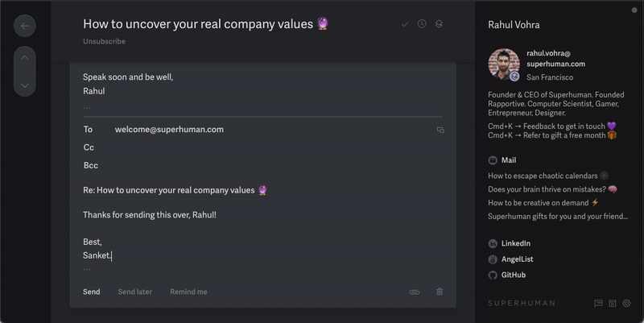Screen dimensions: 644x323
Task: Open settings with the gear icon
Action: pyautogui.click(x=626, y=304)
